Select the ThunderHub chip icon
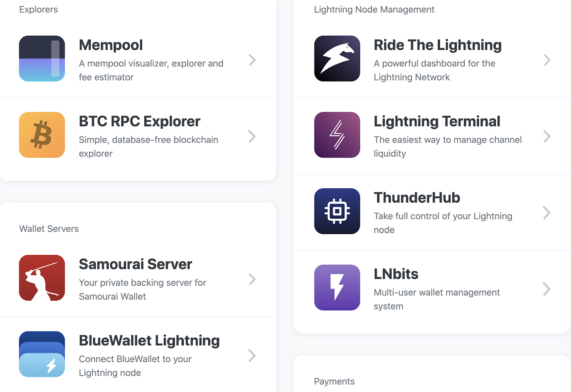571x392 pixels. tap(337, 211)
